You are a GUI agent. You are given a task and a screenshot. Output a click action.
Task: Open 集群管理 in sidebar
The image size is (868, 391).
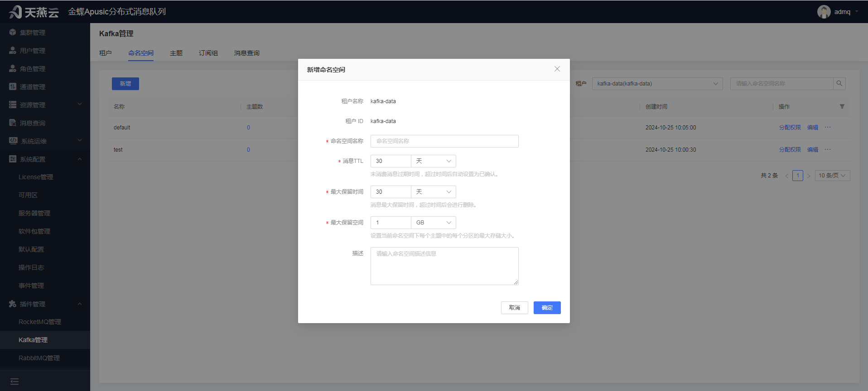45,33
